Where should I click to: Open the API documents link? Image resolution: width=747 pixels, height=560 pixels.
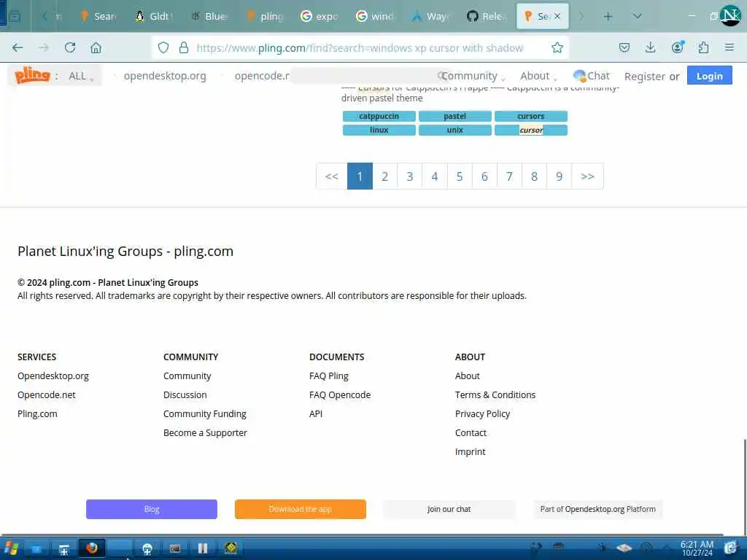pos(316,414)
